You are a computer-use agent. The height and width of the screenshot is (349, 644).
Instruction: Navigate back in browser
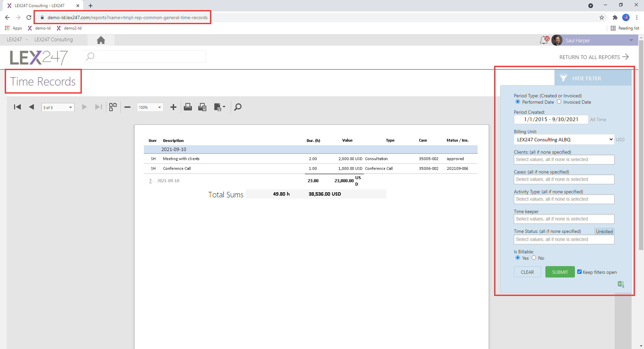pos(7,17)
